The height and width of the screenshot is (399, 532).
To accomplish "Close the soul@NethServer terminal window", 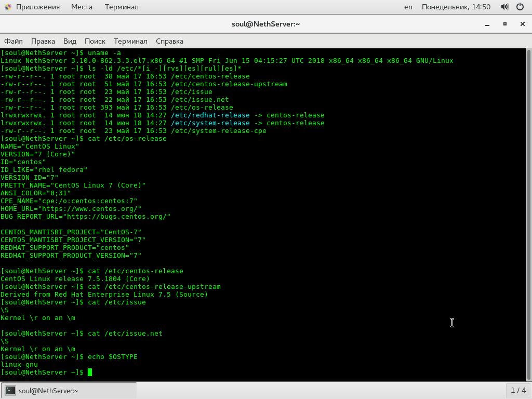I will [x=523, y=24].
